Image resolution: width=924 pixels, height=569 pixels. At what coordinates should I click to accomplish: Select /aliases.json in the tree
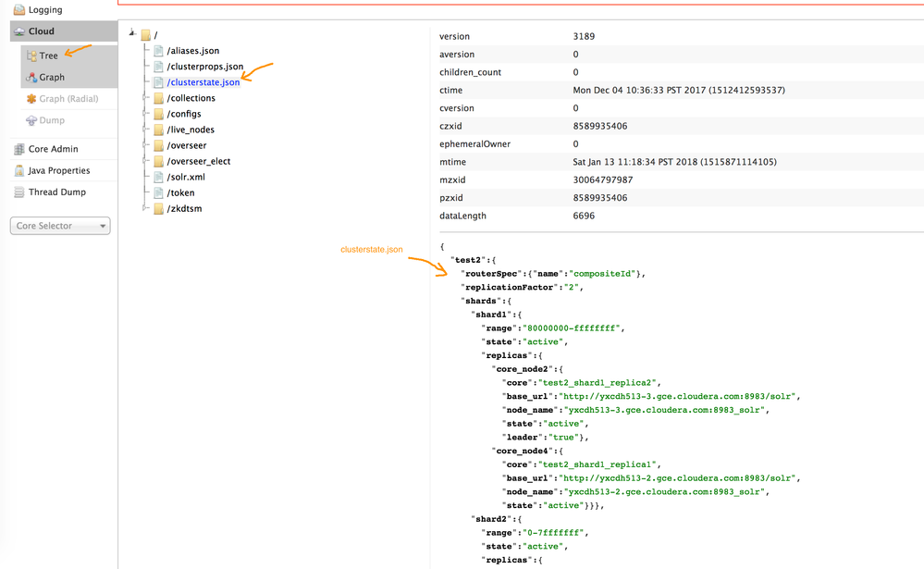[x=193, y=51]
